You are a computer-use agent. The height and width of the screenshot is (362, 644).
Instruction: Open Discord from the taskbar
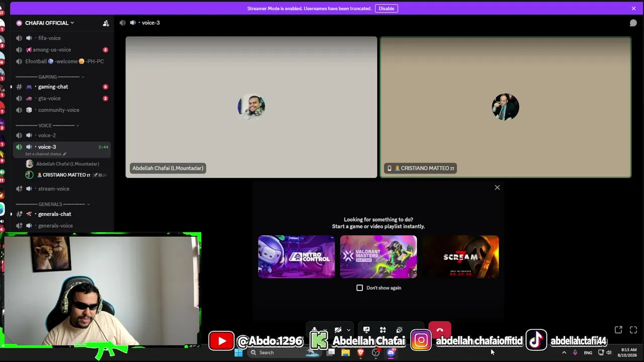391,352
